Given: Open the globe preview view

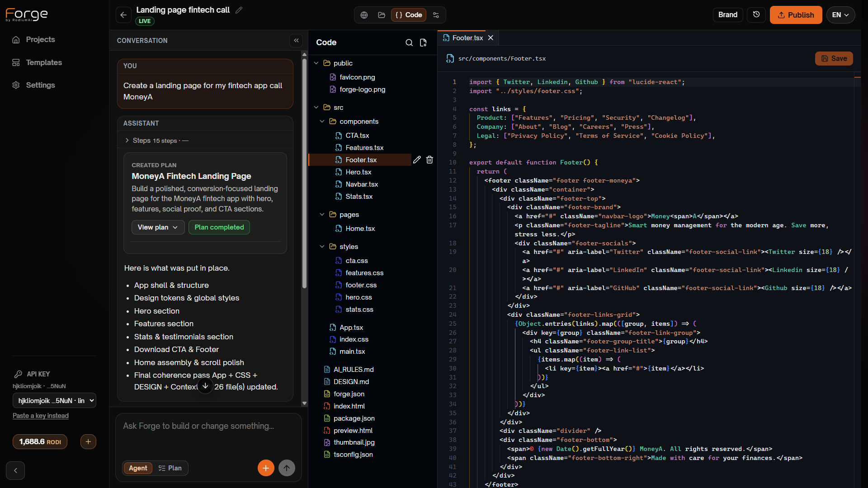Looking at the screenshot, I should point(364,15).
